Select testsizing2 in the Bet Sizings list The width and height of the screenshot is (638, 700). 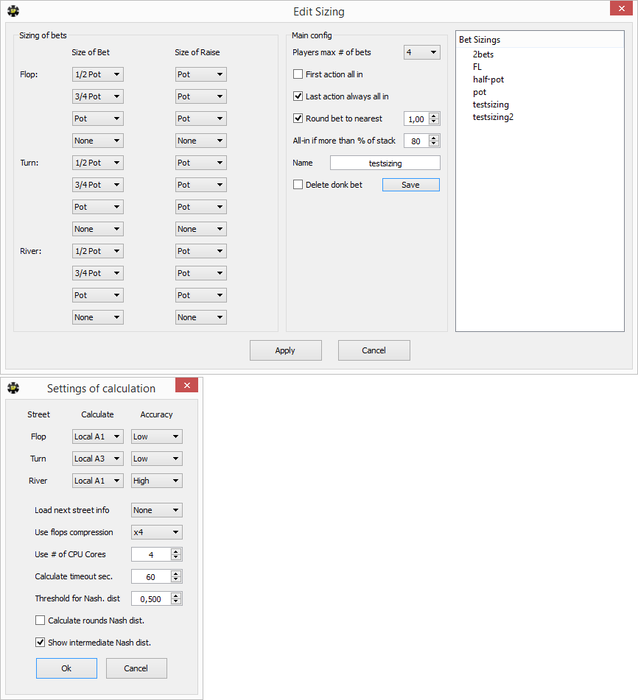click(493, 117)
